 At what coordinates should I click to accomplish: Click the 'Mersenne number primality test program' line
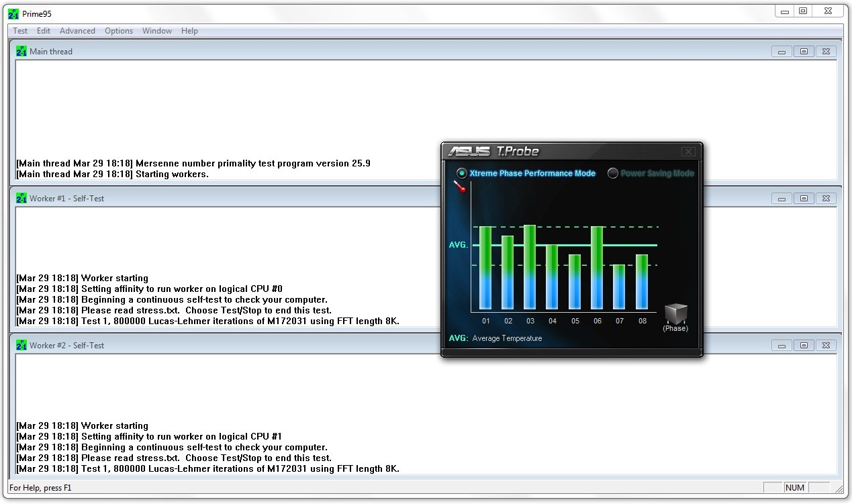pyautogui.click(x=193, y=164)
